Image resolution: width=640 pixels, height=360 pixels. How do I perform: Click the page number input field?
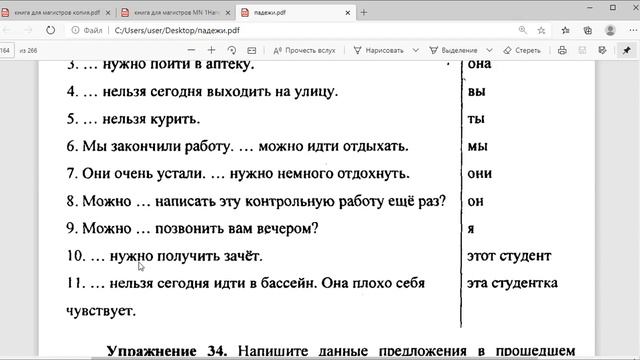click(7, 51)
